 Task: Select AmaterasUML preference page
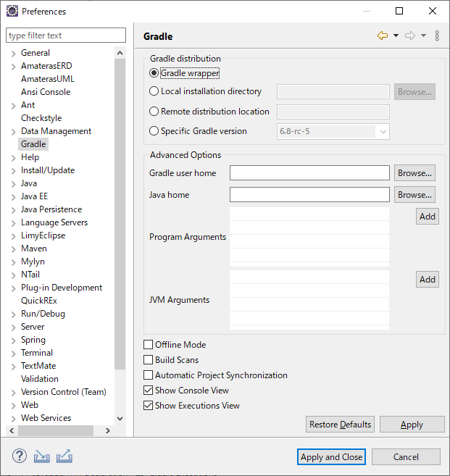48,79
